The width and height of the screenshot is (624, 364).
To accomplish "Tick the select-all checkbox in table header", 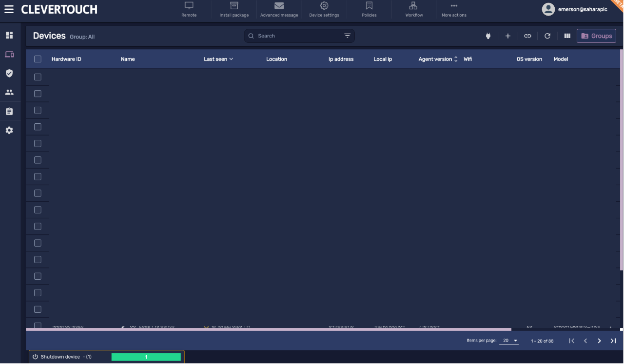I will pos(38,59).
